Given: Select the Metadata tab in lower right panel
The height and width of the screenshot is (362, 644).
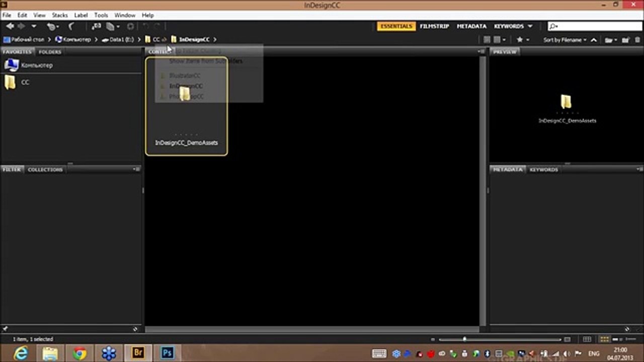Looking at the screenshot, I should (x=507, y=169).
